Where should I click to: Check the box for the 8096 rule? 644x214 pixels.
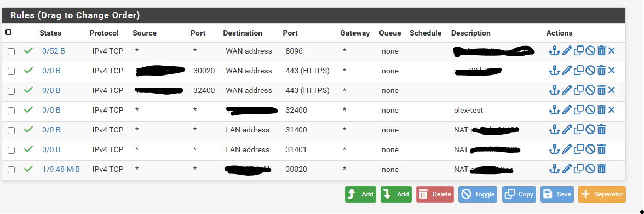tap(12, 52)
